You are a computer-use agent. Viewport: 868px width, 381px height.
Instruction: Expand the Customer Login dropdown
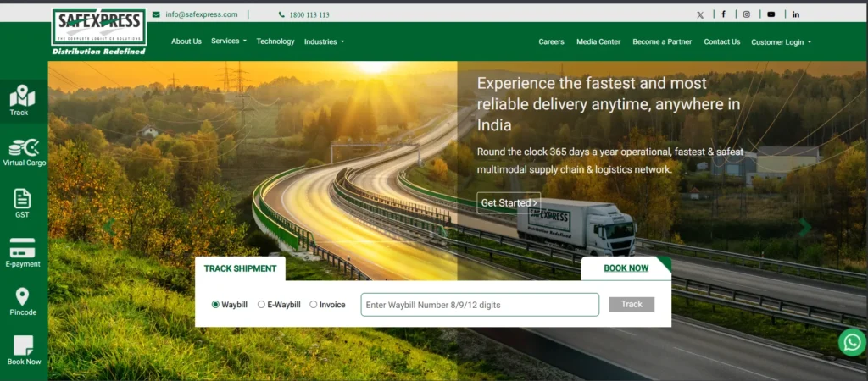(x=781, y=42)
